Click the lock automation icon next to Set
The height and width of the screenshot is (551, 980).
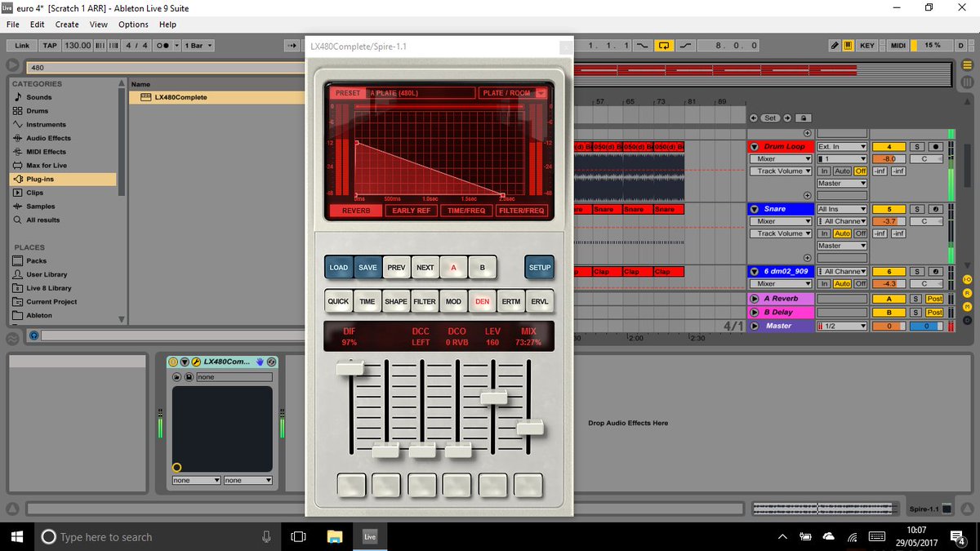click(x=803, y=118)
